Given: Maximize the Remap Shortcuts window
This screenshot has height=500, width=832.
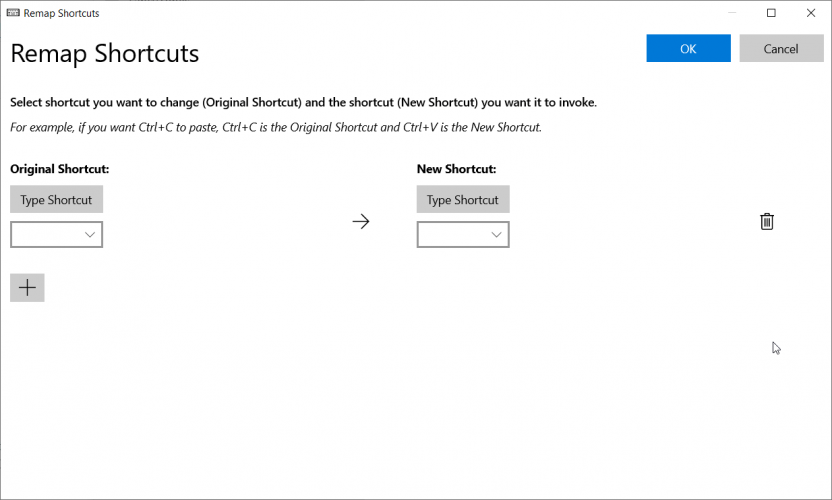Looking at the screenshot, I should tap(771, 13).
